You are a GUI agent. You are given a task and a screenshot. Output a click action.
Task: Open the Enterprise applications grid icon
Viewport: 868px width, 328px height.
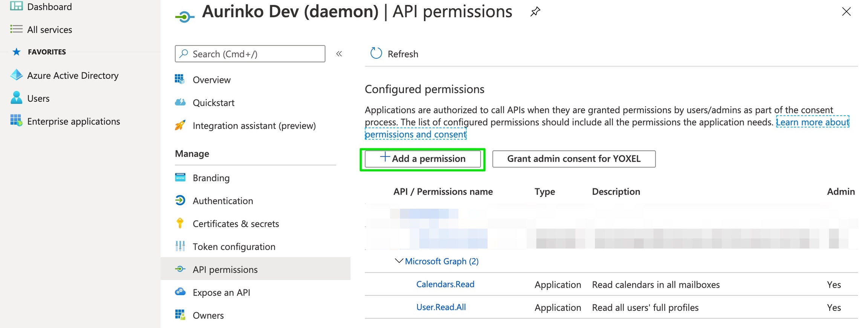pyautogui.click(x=16, y=121)
